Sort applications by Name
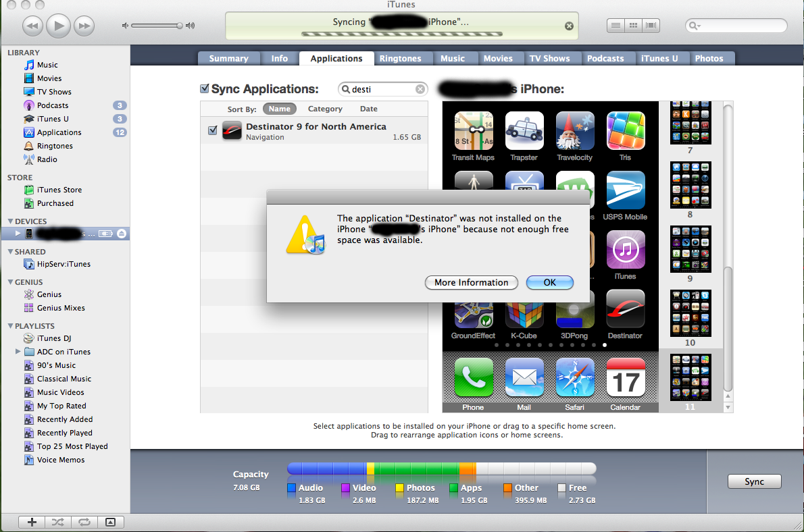804x532 pixels. pos(280,109)
